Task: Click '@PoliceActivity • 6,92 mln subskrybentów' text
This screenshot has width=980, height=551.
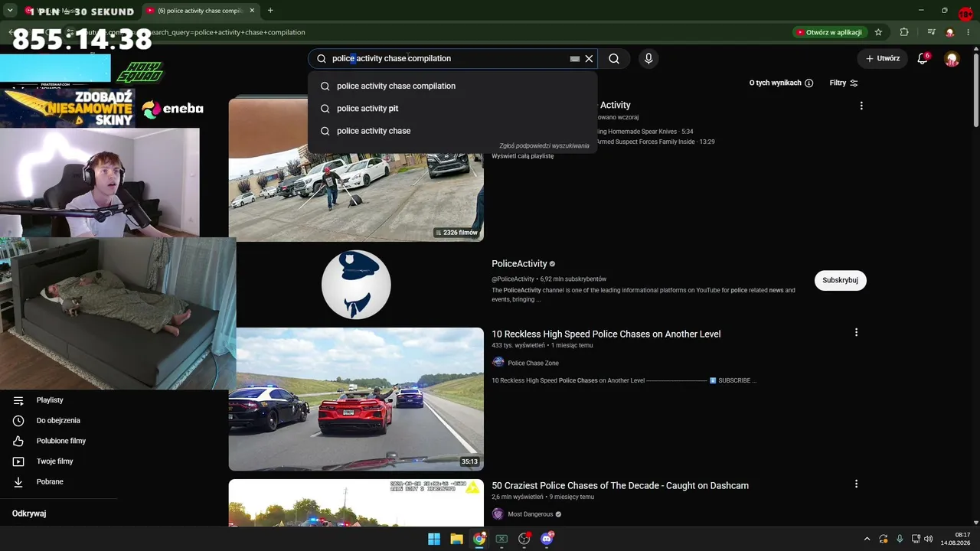Action: click(x=549, y=279)
